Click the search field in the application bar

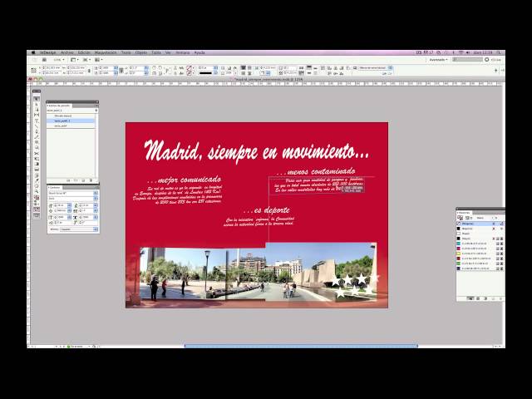[467, 59]
